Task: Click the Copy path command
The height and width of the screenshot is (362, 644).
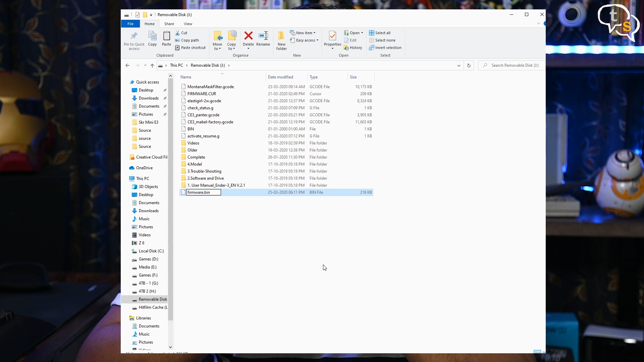Action: pyautogui.click(x=187, y=40)
